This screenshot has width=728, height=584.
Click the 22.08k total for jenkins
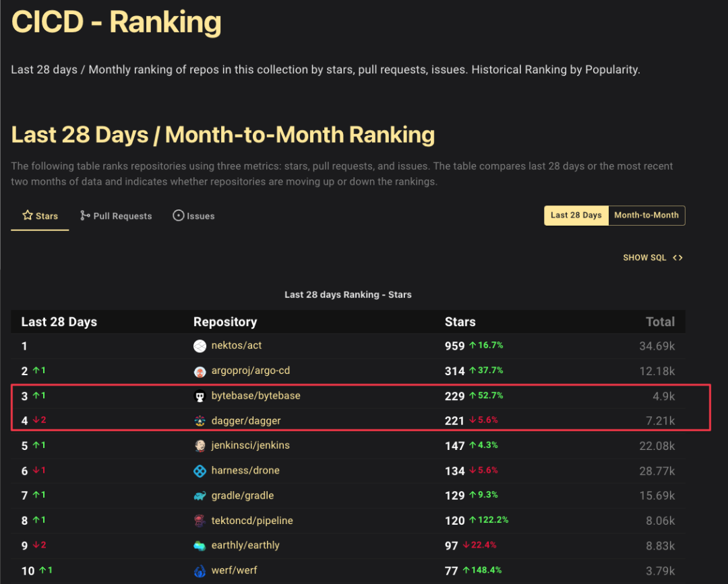click(657, 446)
